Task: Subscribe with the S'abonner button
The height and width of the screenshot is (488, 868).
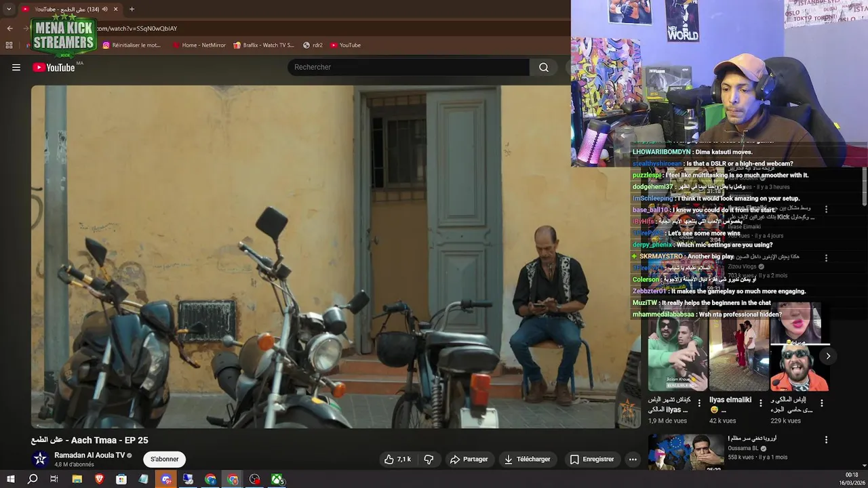Action: pyautogui.click(x=165, y=459)
